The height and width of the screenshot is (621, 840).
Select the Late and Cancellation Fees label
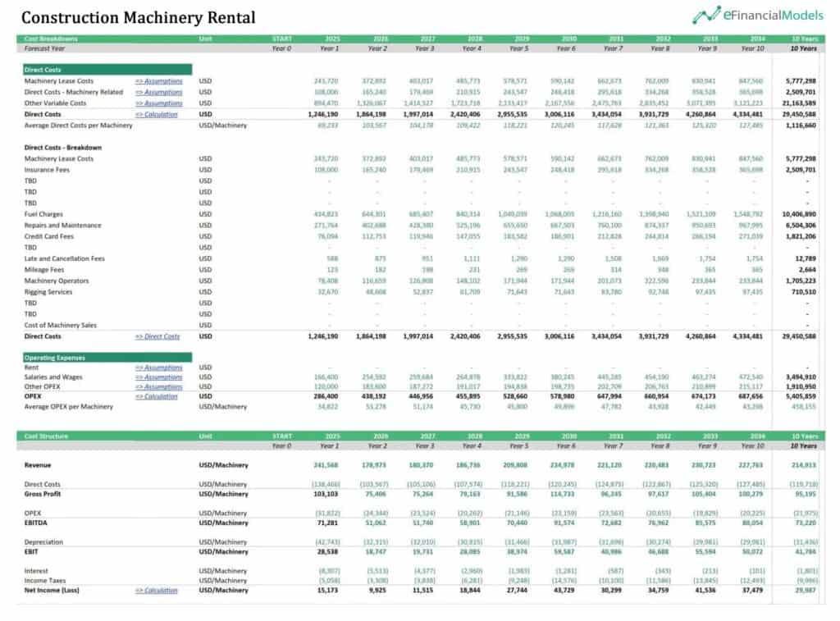[64, 258]
